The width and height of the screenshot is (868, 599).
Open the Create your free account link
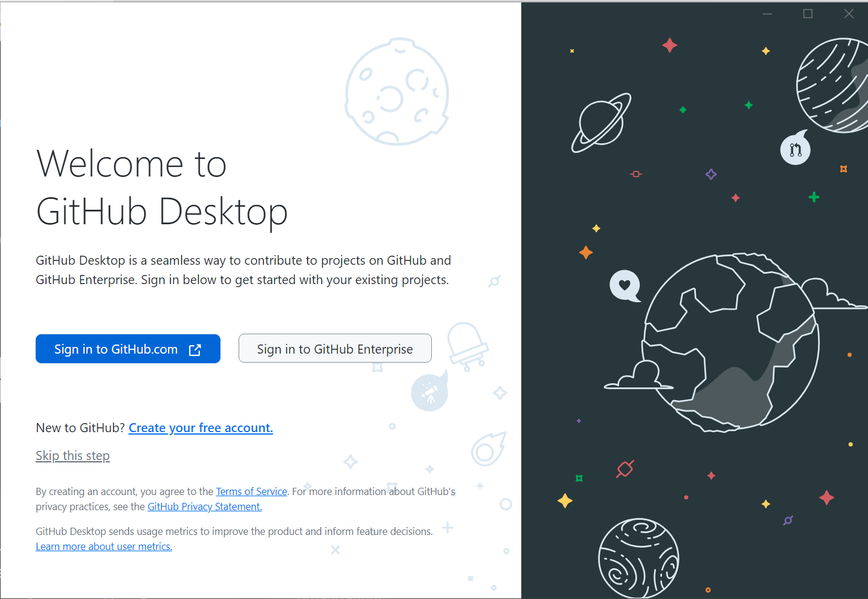point(201,428)
